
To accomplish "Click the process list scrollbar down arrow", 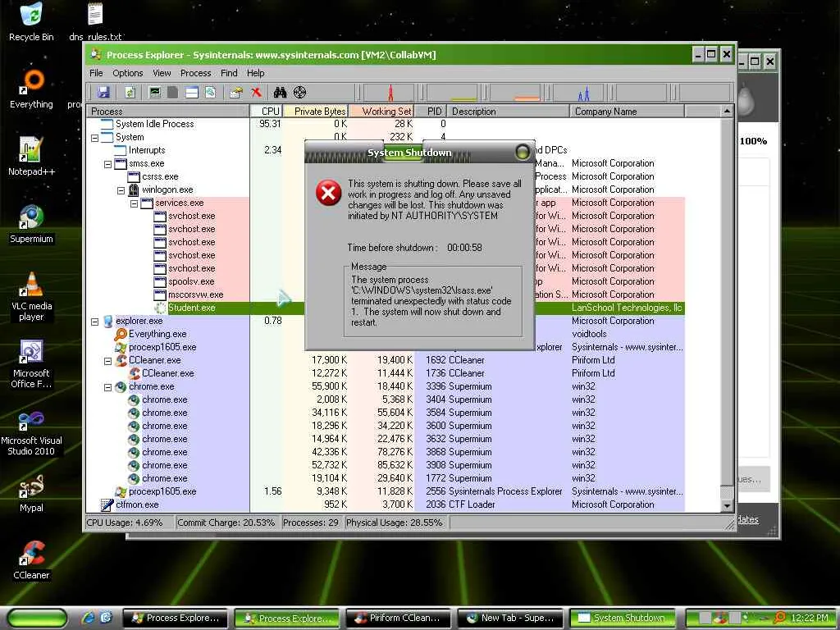I will [x=727, y=505].
